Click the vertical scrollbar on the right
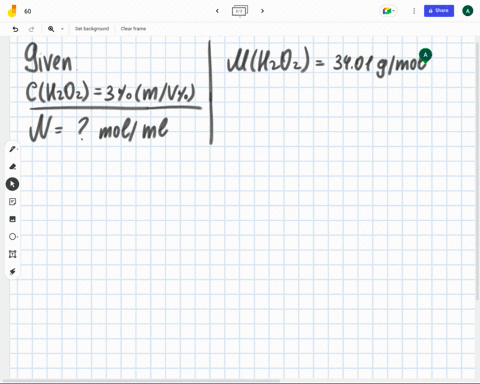 pyautogui.click(x=478, y=170)
